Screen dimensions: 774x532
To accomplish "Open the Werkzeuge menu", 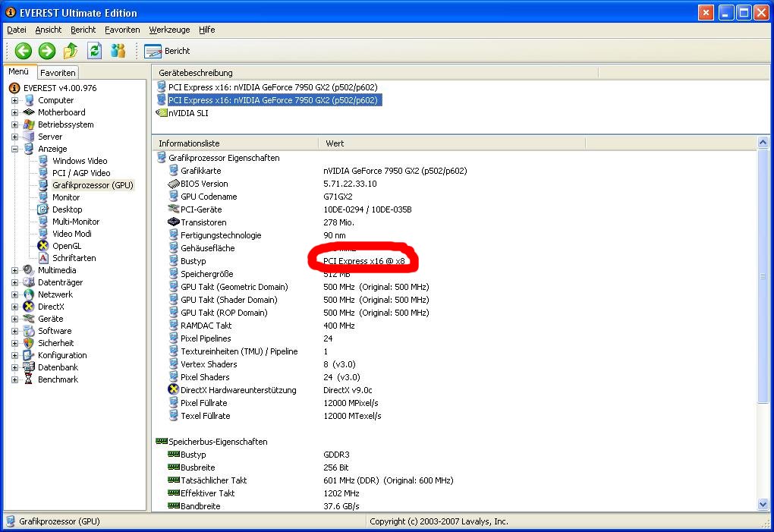I will tap(169, 30).
